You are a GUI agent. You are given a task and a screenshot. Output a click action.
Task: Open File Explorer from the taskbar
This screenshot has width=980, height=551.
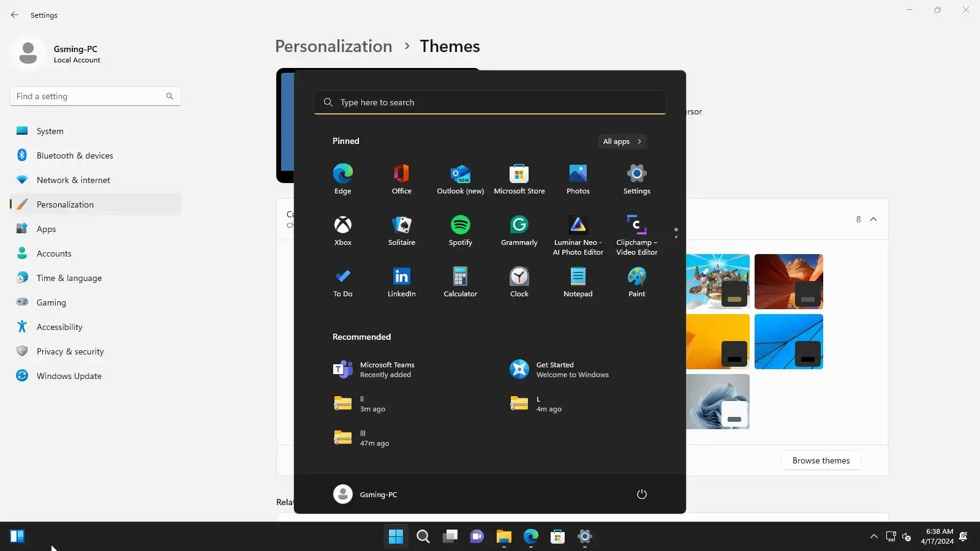coord(504,537)
